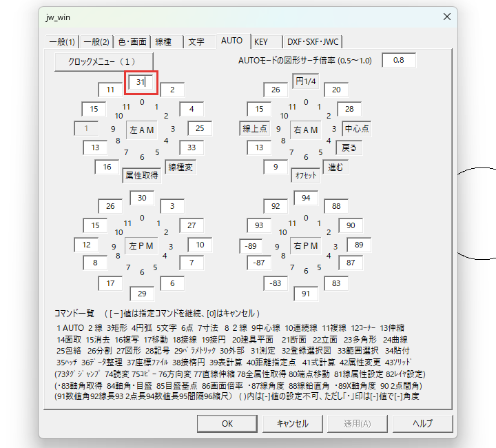Click the 戻る field in 右AM clock

click(349, 147)
